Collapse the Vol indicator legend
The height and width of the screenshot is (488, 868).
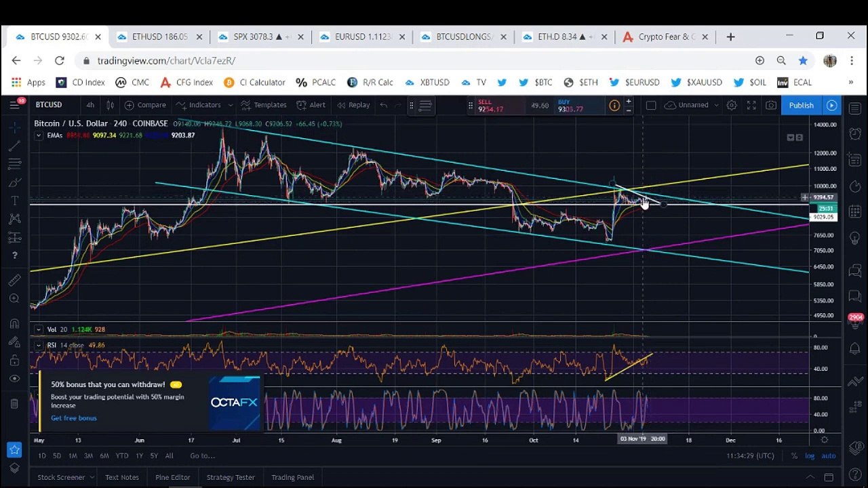tap(39, 329)
